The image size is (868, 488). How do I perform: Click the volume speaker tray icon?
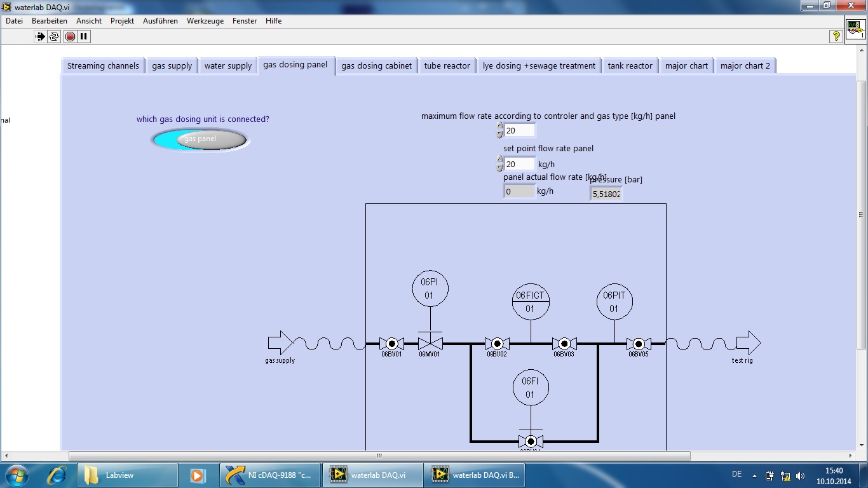[800, 475]
